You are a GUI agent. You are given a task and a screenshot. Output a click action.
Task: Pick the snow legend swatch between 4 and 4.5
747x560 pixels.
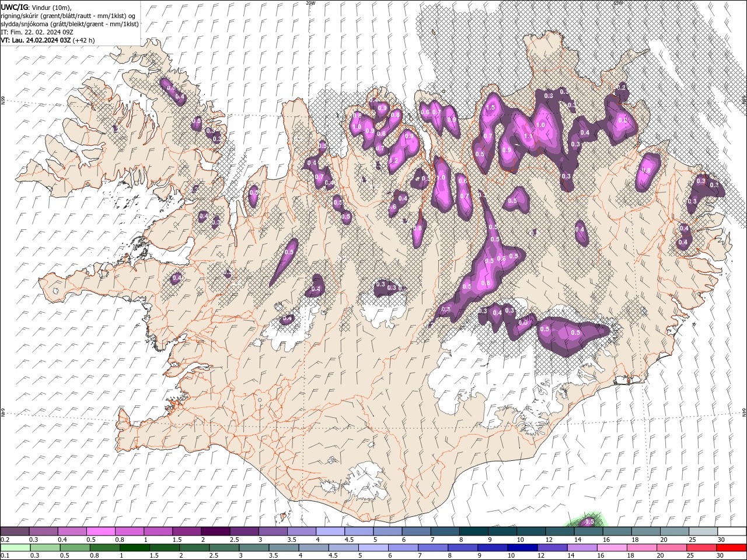coord(330,531)
